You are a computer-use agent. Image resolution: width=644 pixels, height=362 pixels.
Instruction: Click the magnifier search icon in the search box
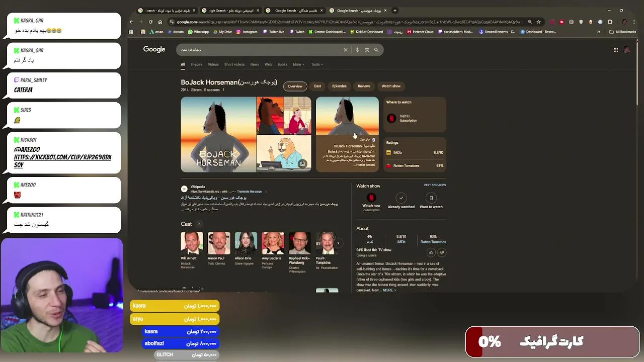coord(376,50)
